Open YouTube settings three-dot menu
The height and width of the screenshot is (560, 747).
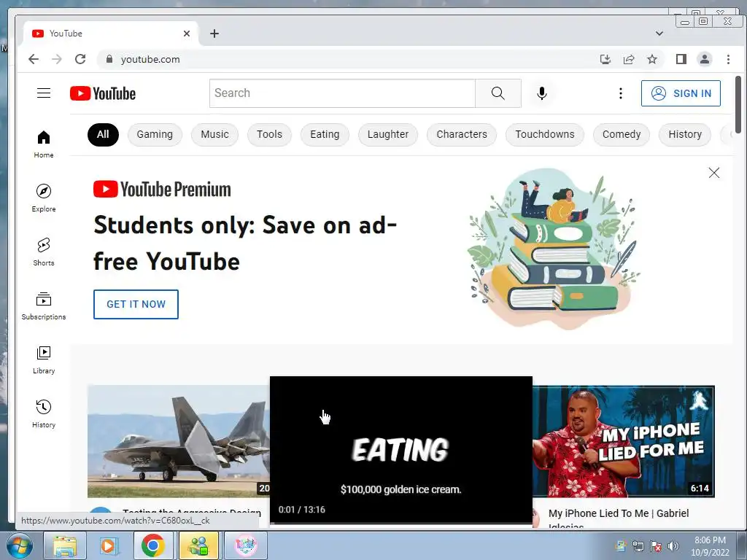620,93
